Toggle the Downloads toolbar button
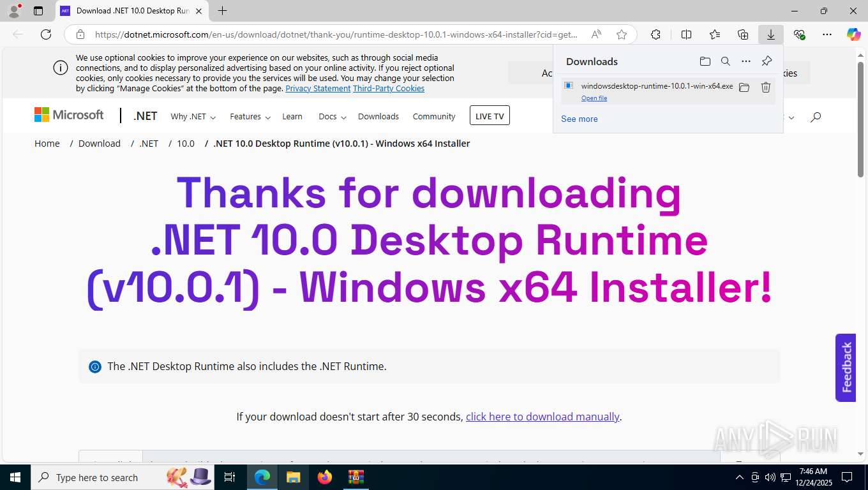This screenshot has width=868, height=490. point(771,34)
